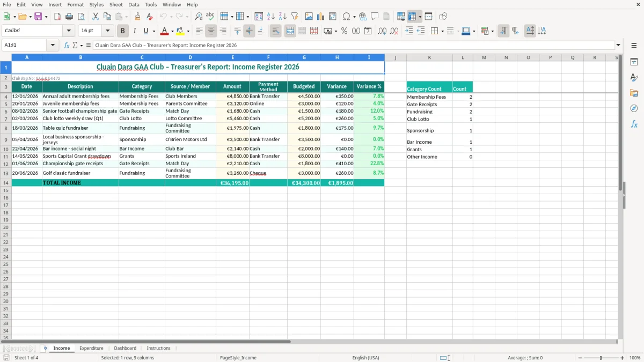The image size is (644, 362).
Task: Toggle Merge and Center Cells
Action: (290, 31)
